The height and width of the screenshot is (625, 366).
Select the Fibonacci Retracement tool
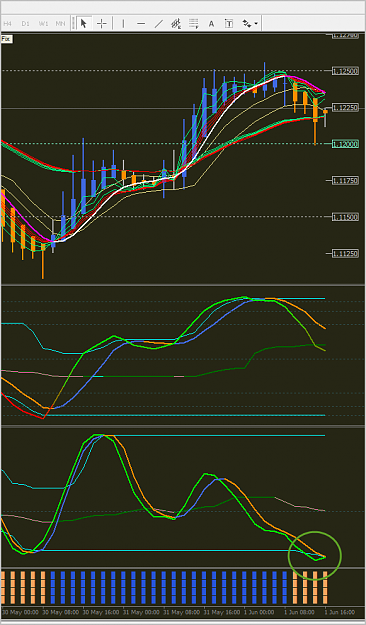(194, 24)
